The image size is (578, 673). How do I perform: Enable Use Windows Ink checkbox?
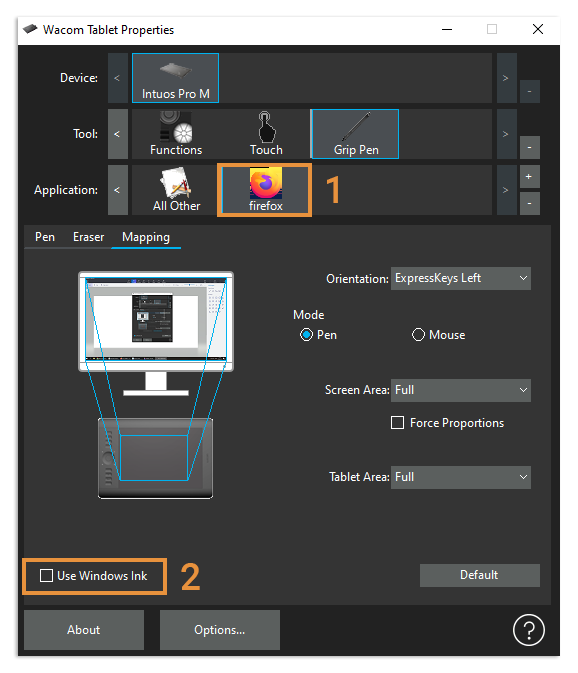(x=46, y=576)
